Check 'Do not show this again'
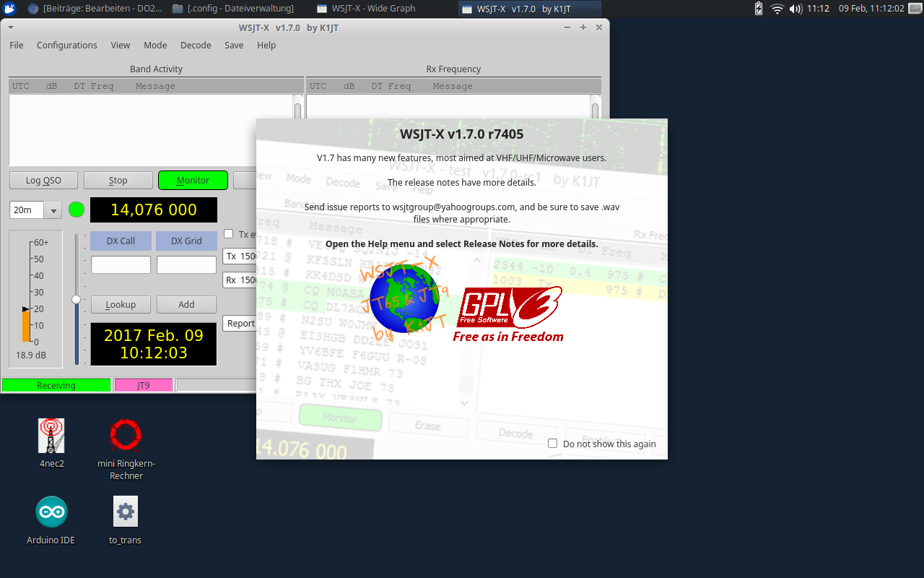Screen dimensions: 924x578 (x=553, y=444)
